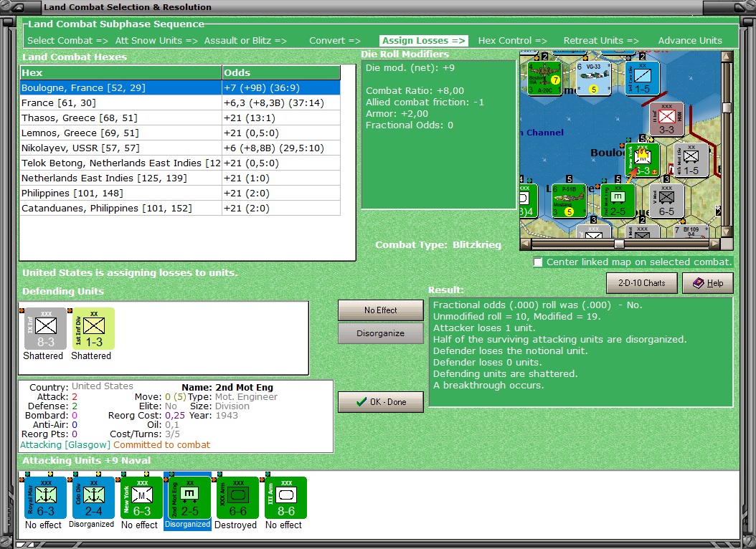Enable center linked map on selected combat
The image size is (756, 549).
[538, 262]
